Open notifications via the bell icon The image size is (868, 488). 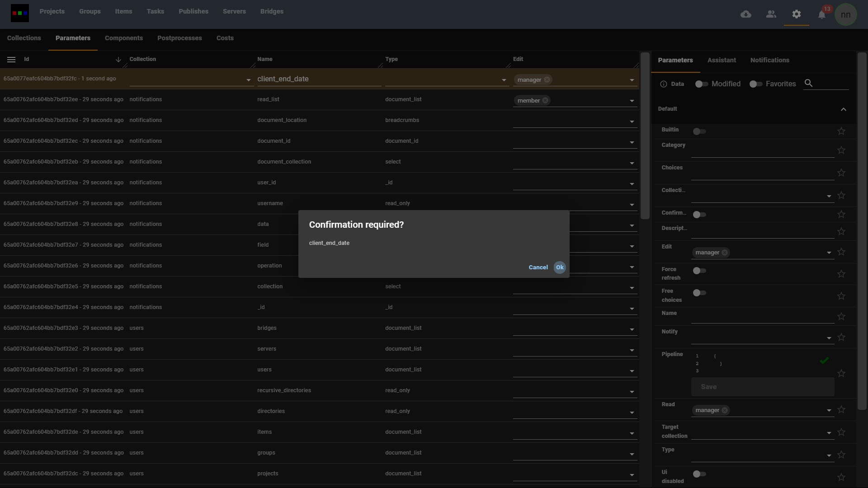[822, 15]
